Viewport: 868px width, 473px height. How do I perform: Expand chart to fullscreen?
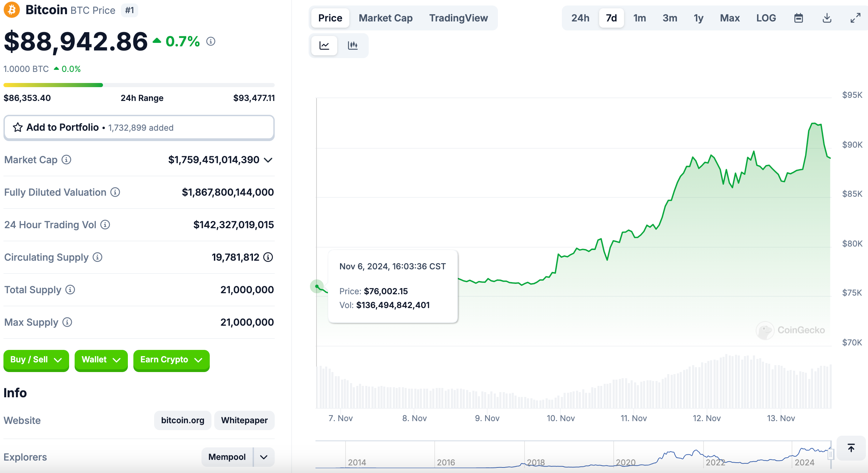pos(855,18)
